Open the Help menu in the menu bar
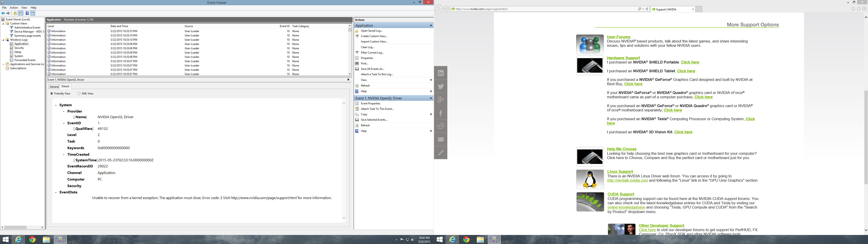The height and width of the screenshot is (244, 868). (34, 7)
